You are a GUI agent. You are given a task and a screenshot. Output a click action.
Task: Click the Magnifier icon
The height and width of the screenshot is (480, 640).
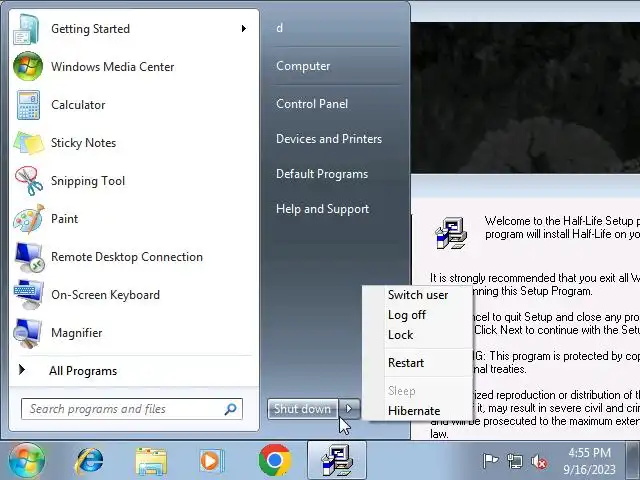pos(28,333)
